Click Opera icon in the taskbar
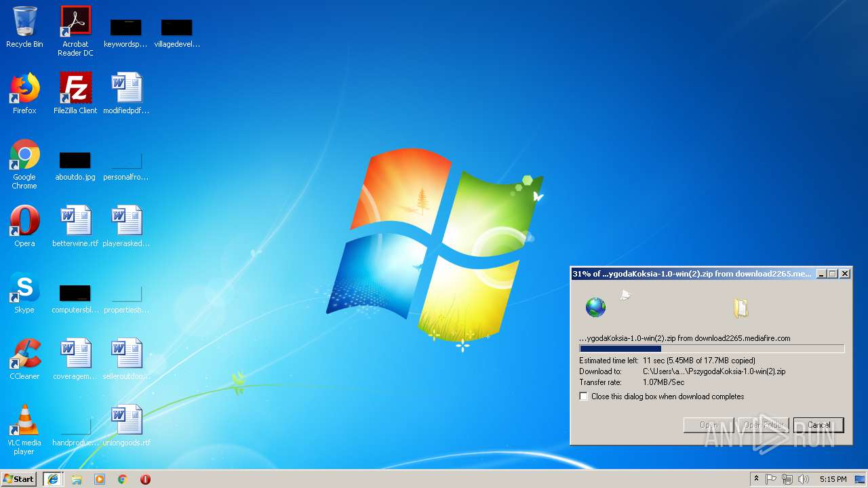Viewport: 868px width, 488px height. 145,479
